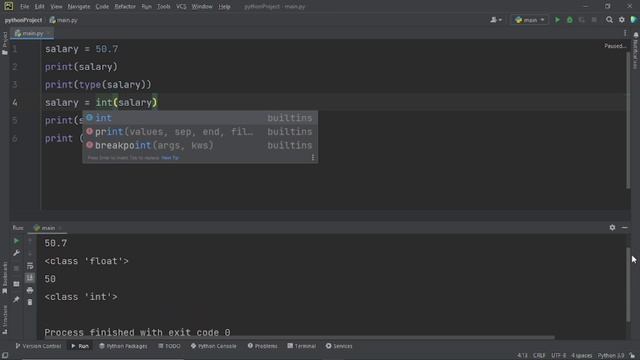Click the Run output horizontal scrollbar
640x360 pixels.
click(x=299, y=338)
